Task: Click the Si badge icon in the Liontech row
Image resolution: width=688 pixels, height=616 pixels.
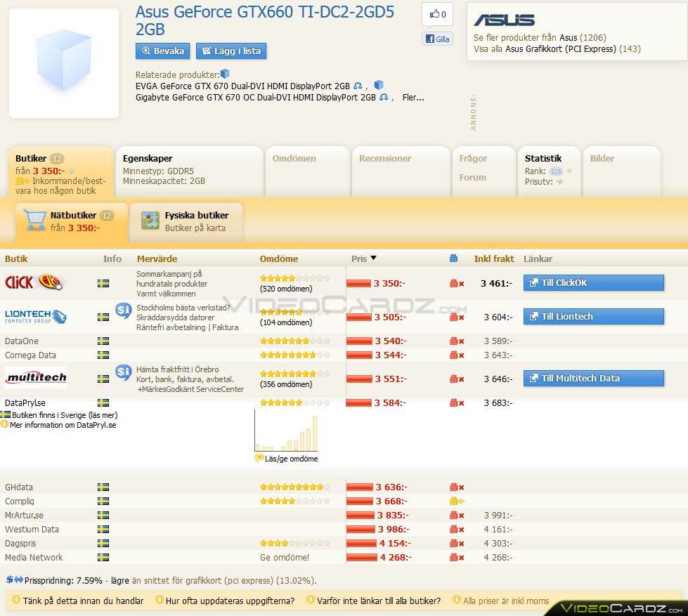Action: click(124, 310)
